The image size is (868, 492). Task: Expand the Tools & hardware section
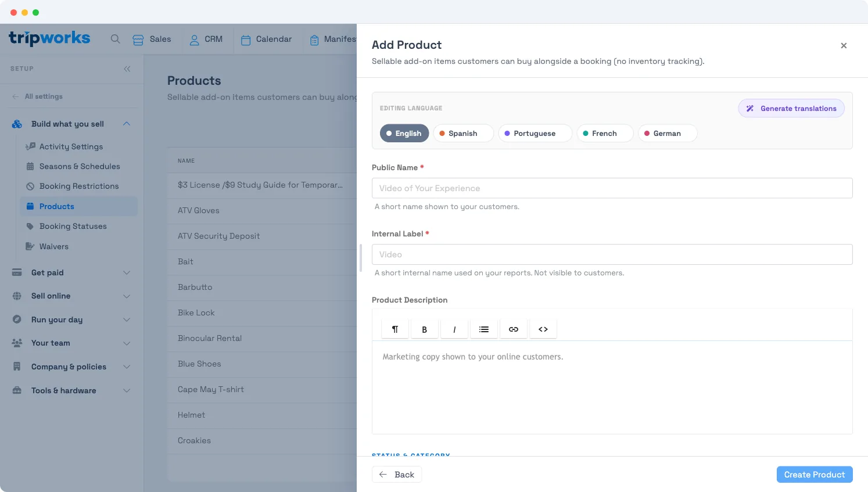click(x=71, y=390)
